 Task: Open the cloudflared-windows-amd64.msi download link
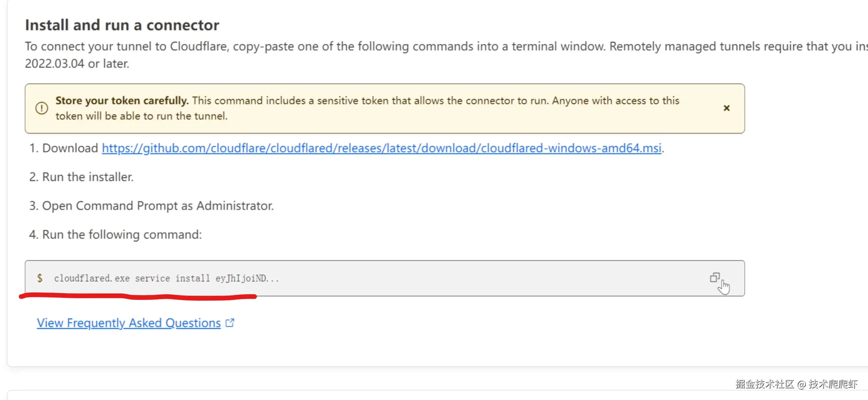coord(381,148)
